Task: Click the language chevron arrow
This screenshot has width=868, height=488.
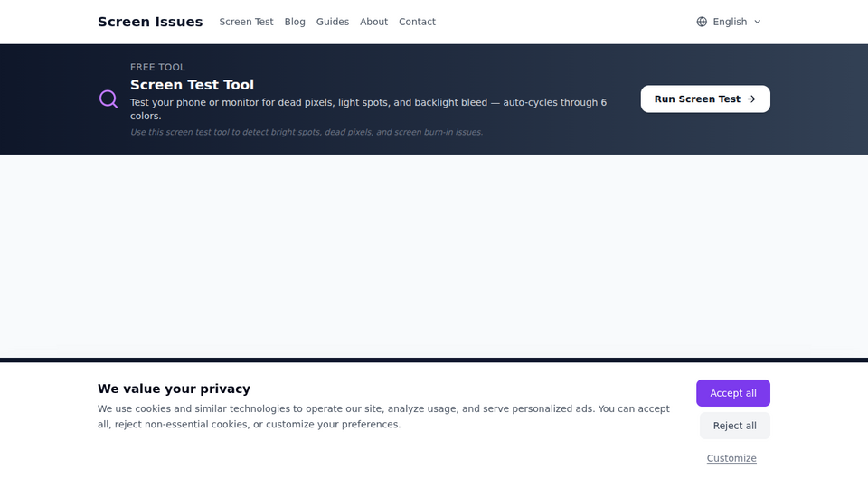Action: pyautogui.click(x=758, y=22)
